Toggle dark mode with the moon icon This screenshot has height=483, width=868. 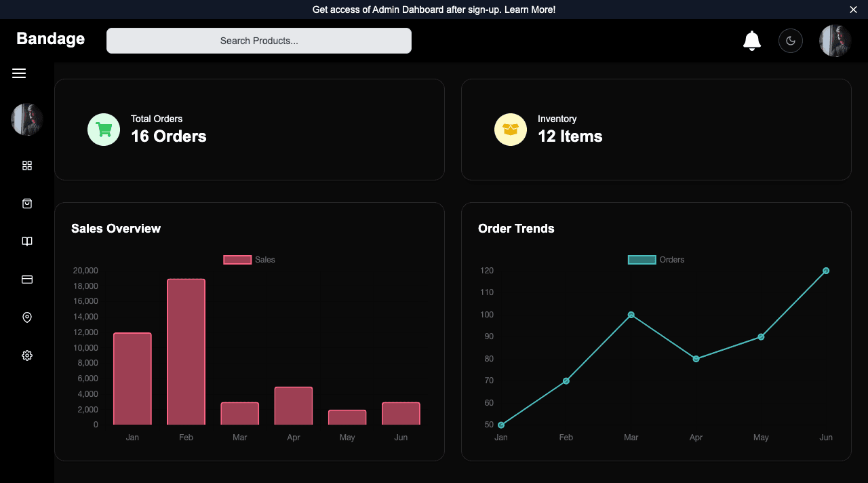(x=790, y=40)
